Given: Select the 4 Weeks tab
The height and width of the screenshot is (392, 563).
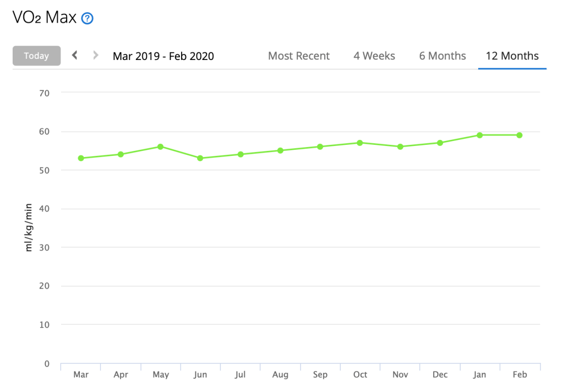Looking at the screenshot, I should [374, 56].
